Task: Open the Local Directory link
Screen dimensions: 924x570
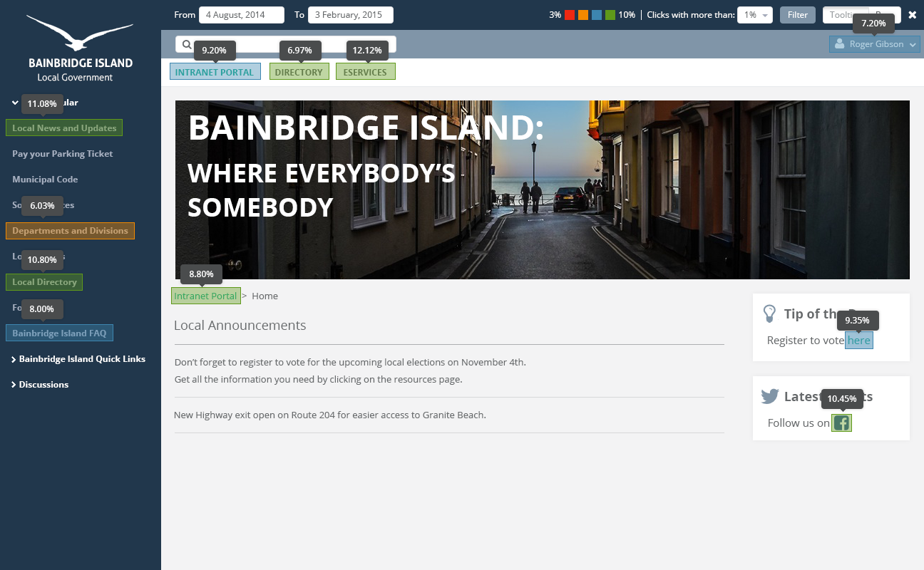Action: point(44,282)
